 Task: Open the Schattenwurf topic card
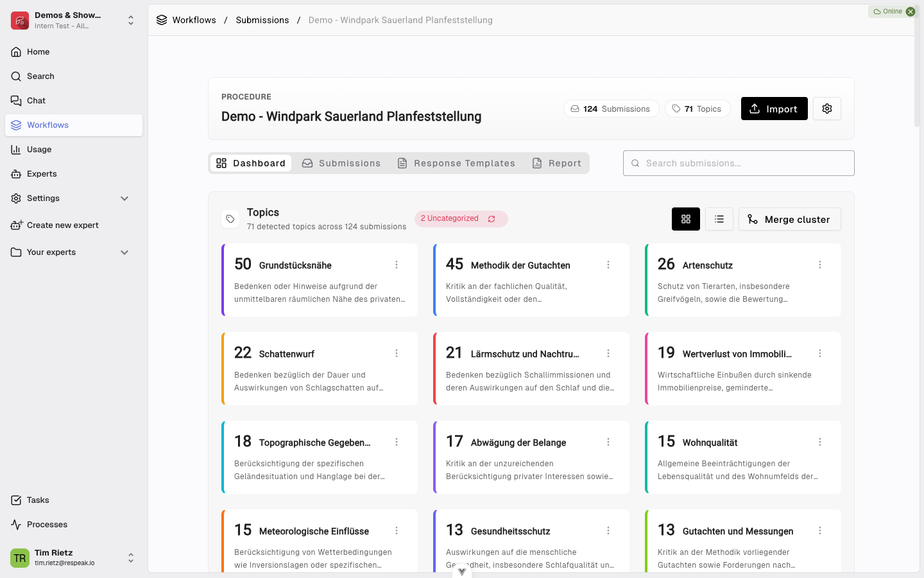(x=320, y=369)
